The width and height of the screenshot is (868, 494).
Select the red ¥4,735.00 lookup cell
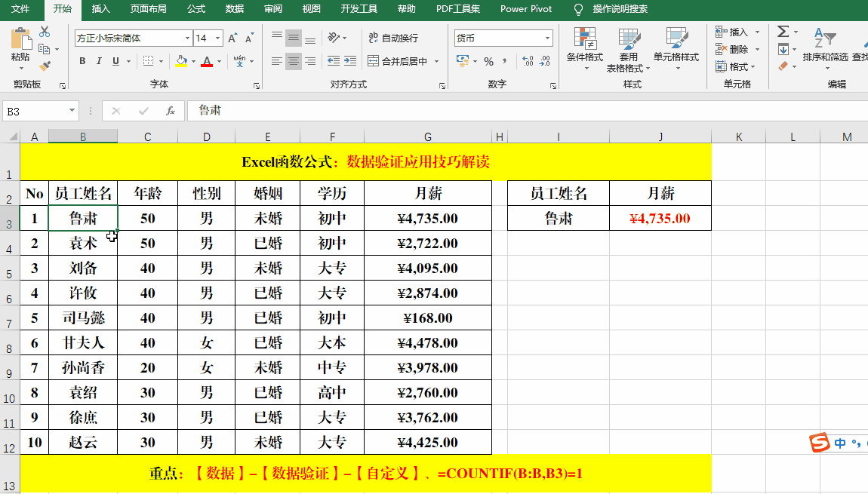click(x=660, y=219)
